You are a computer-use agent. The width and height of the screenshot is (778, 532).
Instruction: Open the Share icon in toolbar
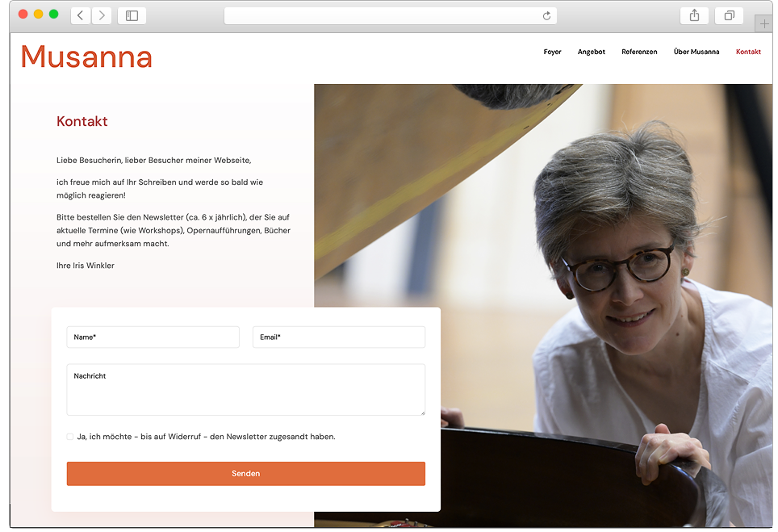pyautogui.click(x=694, y=16)
